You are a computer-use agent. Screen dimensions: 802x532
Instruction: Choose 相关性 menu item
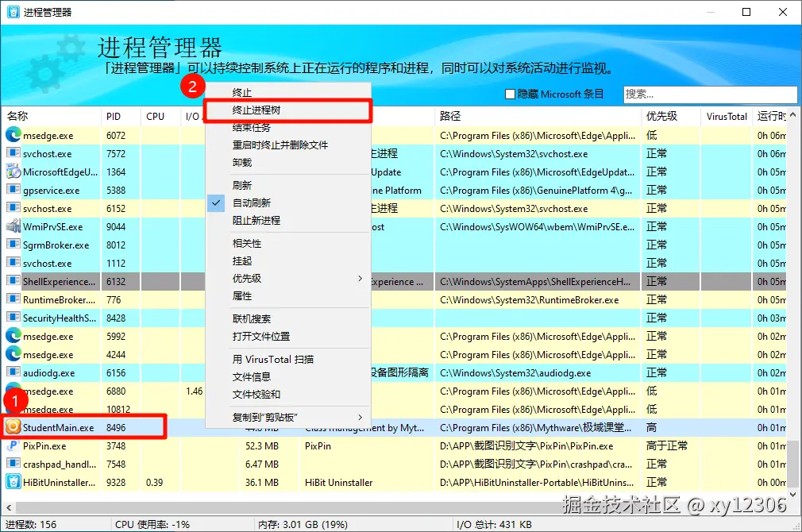[x=288, y=244]
